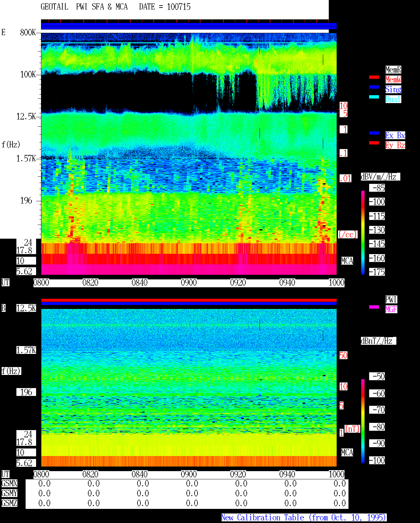
Task: Click the blue Ex Bx legend swatch
Action: tap(374, 133)
